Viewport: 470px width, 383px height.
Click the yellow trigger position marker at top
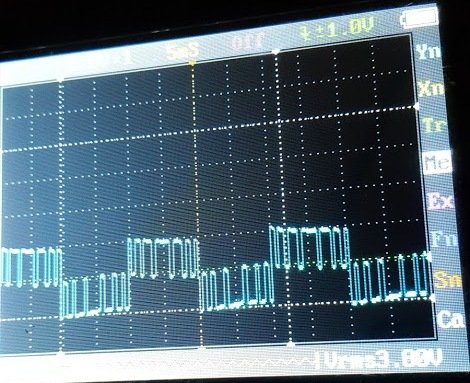click(x=192, y=62)
